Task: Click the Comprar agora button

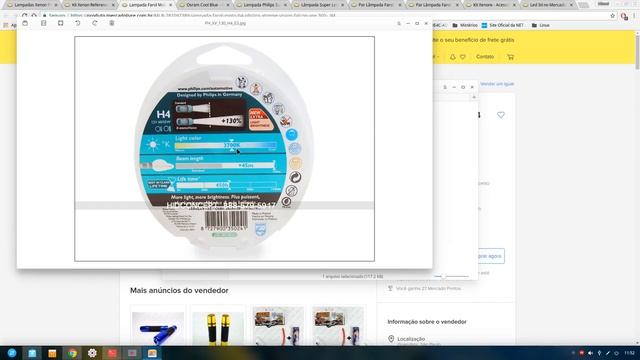Action: (x=491, y=256)
